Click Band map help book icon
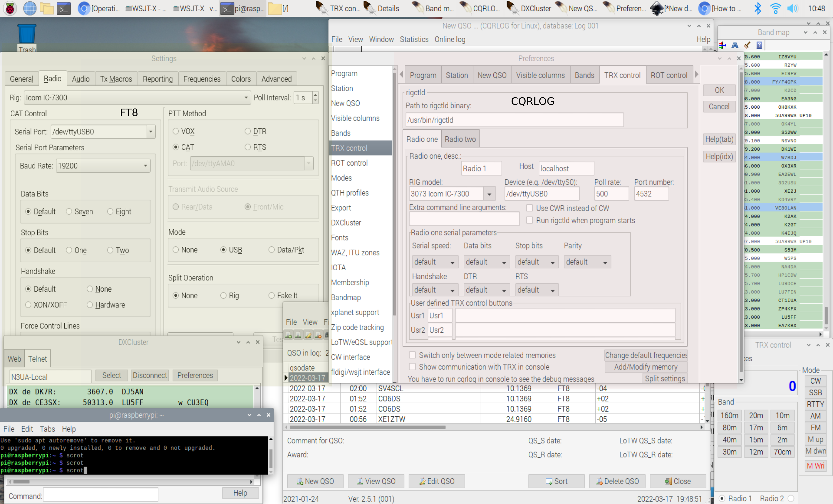The width and height of the screenshot is (833, 504). point(759,45)
